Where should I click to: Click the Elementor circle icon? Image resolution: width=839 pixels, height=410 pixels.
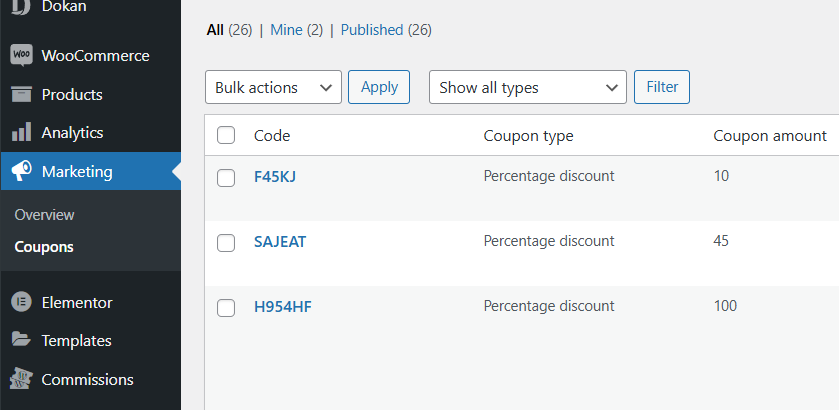[x=21, y=302]
